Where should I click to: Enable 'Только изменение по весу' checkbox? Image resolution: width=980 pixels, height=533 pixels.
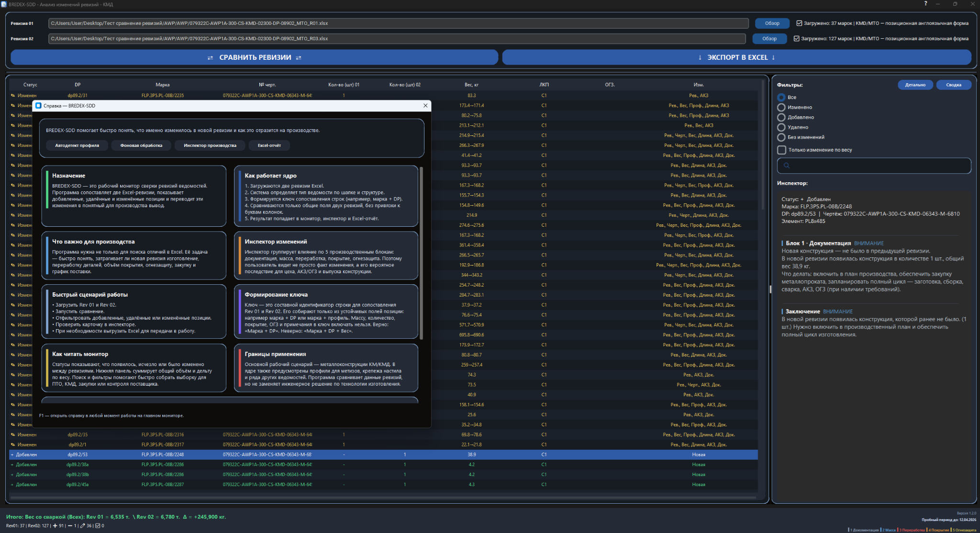782,150
